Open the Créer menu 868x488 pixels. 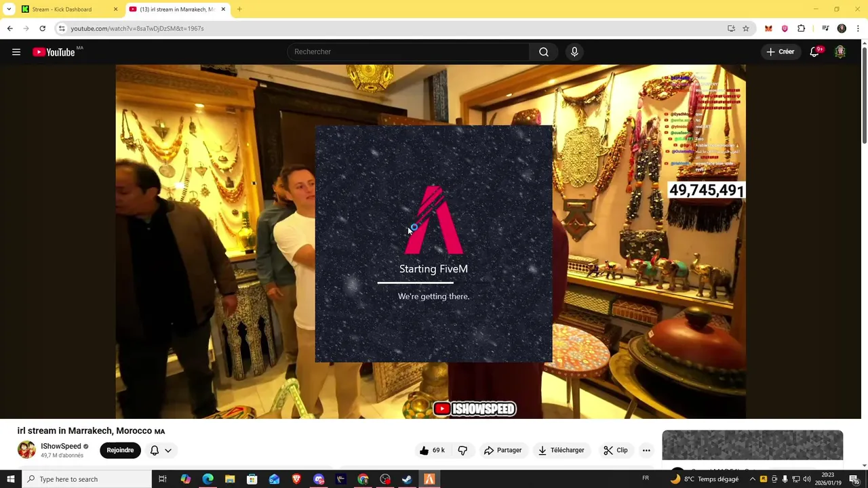coord(780,52)
